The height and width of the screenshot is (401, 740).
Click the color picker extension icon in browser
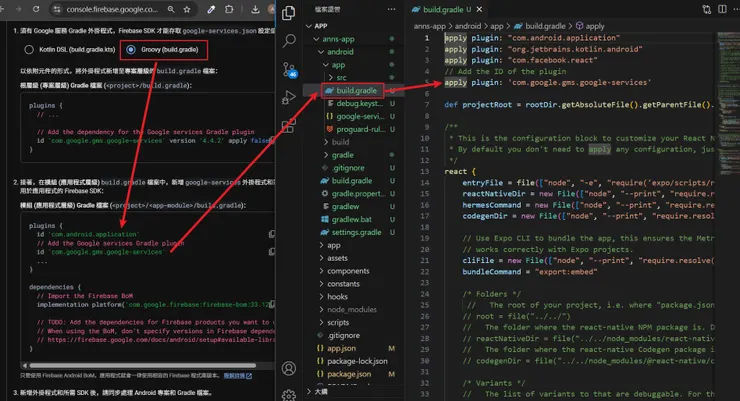click(x=211, y=9)
